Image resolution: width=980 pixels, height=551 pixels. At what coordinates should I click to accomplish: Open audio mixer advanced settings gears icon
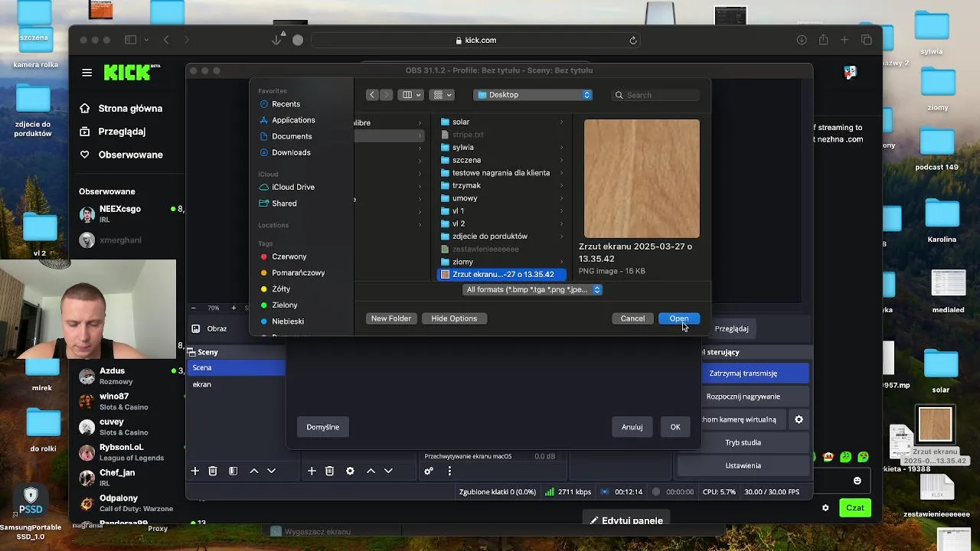[429, 471]
